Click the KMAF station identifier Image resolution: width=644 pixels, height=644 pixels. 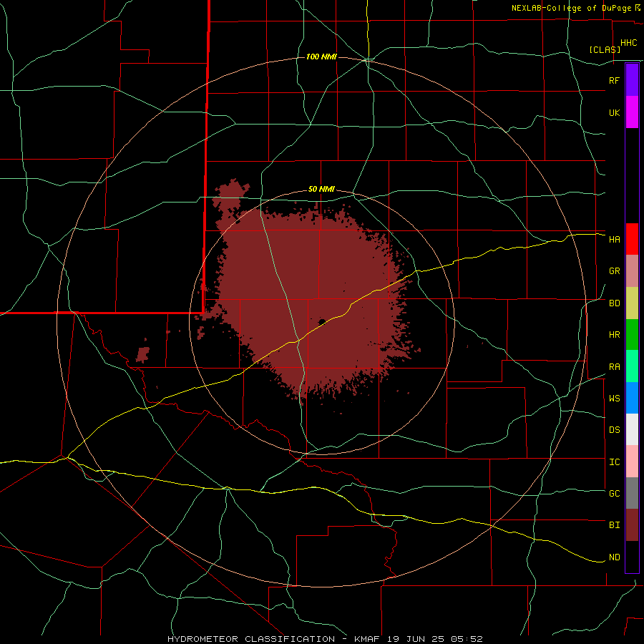[368, 639]
